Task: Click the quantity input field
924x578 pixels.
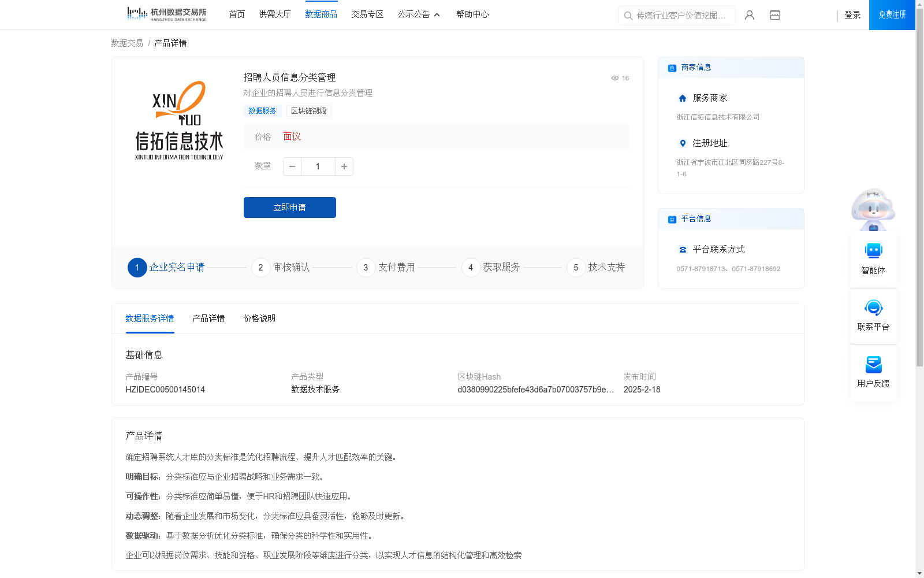Action: 318,166
